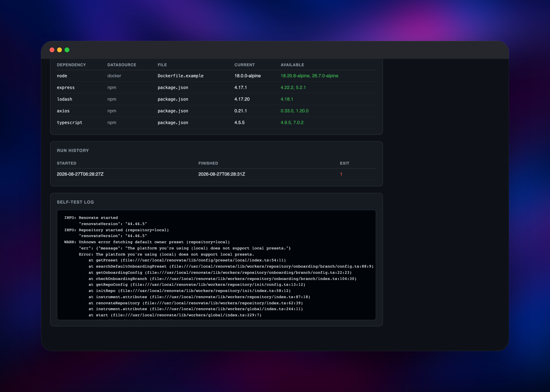Click package.json in the axios row
550x392 pixels.
tap(173, 111)
